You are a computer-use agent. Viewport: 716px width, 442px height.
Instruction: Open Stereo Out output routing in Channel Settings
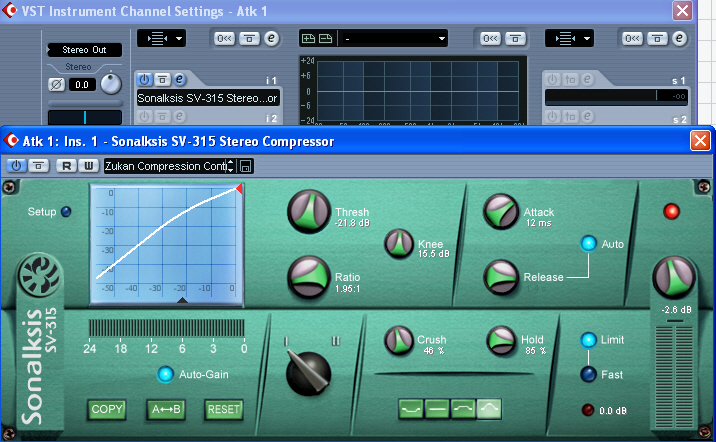[x=84, y=50]
